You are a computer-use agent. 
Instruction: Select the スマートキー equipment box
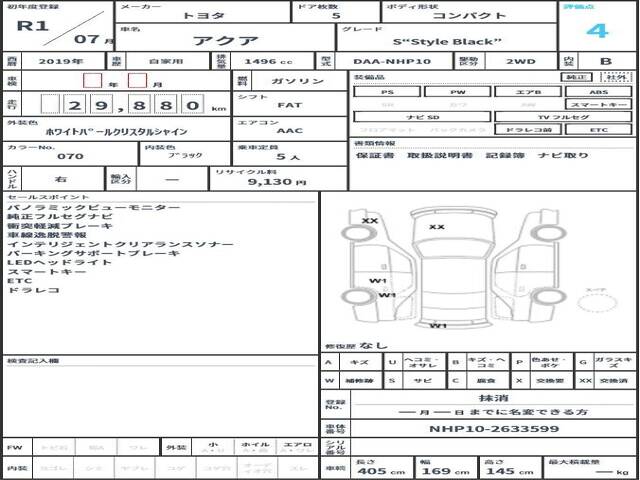(x=596, y=104)
